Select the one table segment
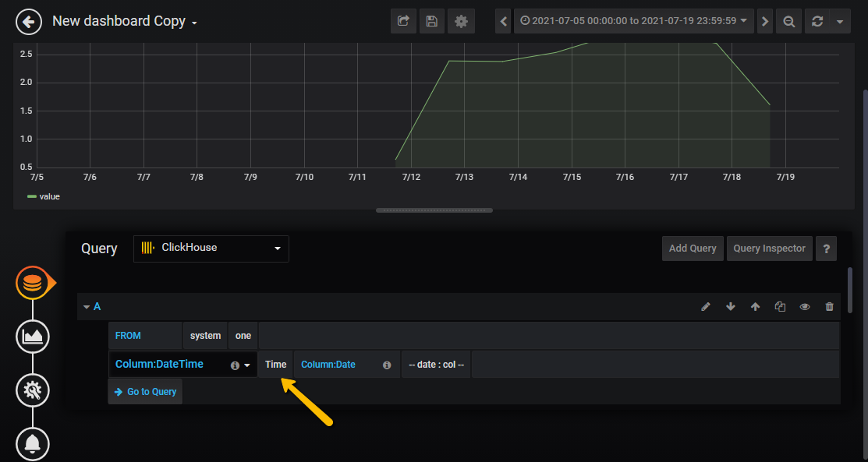 (243, 336)
